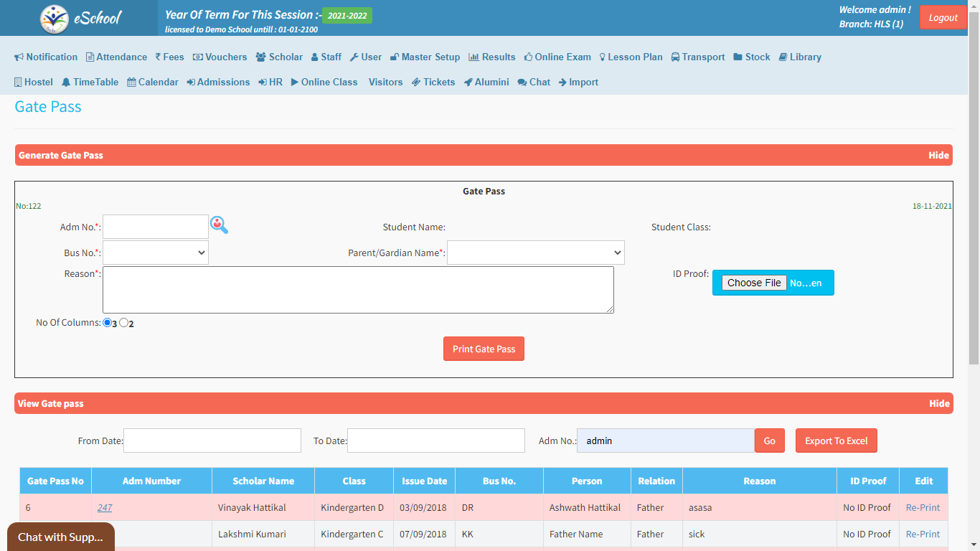Screen dimensions: 980x551
Task: Select 3 columns radio option
Action: 108,323
